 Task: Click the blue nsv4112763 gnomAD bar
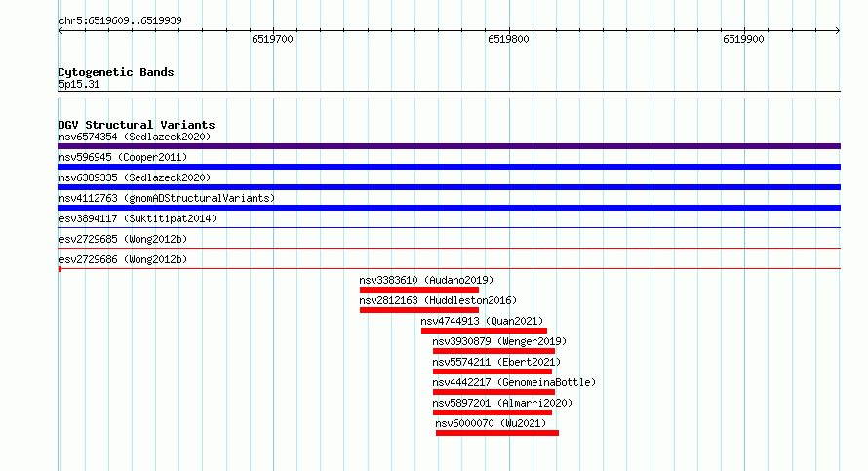[x=449, y=208]
